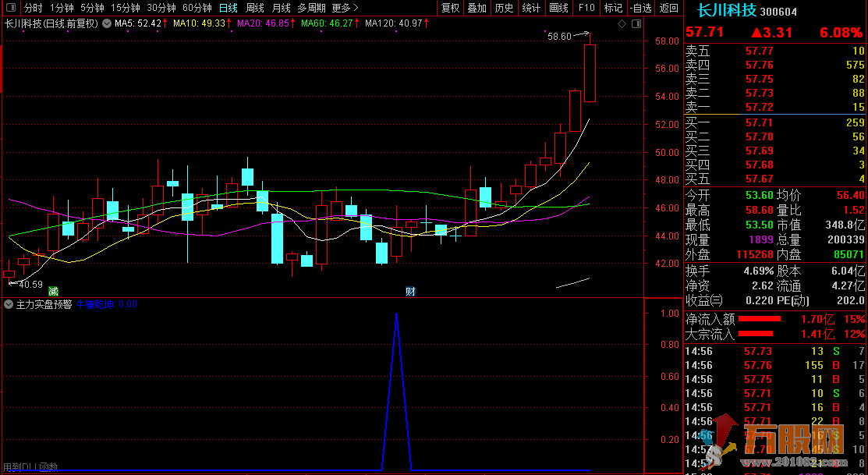The image size is (868, 475).
Task: Open the 统计 statistics button
Action: point(531,8)
